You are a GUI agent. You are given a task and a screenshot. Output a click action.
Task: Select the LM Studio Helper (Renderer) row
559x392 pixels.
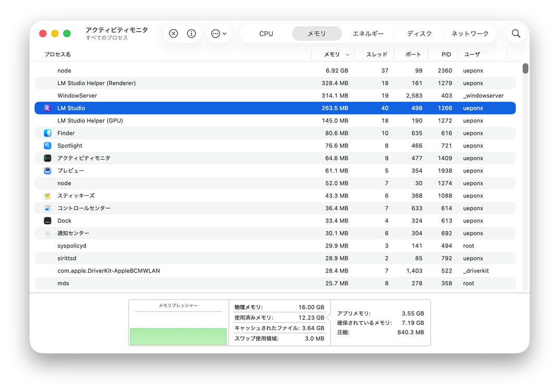click(275, 83)
